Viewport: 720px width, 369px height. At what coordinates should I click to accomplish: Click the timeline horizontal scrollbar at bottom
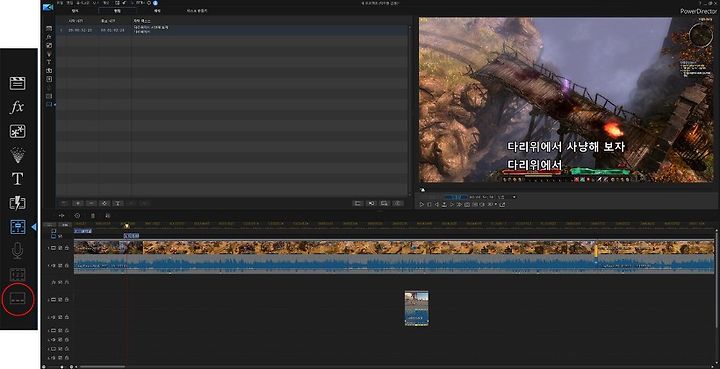pyautogui.click(x=102, y=366)
